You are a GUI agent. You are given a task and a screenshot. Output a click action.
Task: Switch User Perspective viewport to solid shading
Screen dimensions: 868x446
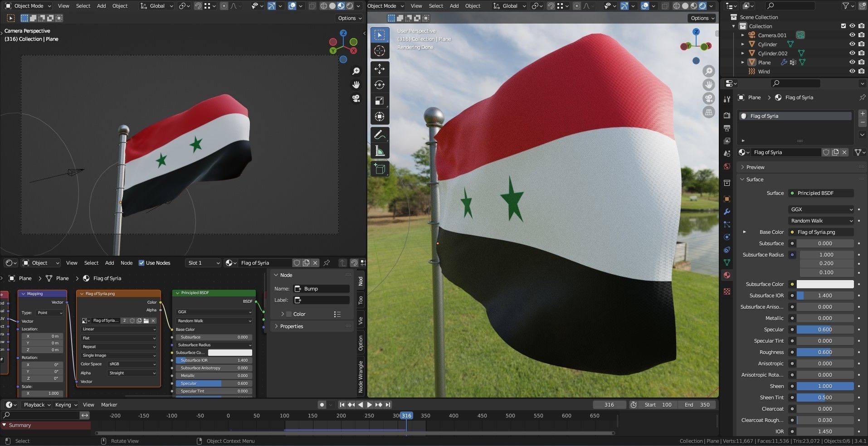685,6
